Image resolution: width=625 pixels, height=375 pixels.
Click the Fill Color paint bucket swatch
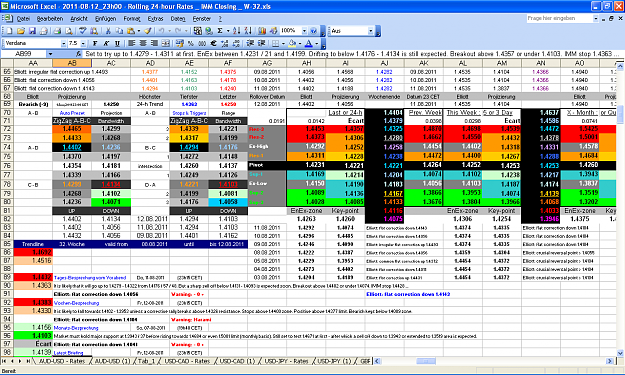[x=292, y=43]
